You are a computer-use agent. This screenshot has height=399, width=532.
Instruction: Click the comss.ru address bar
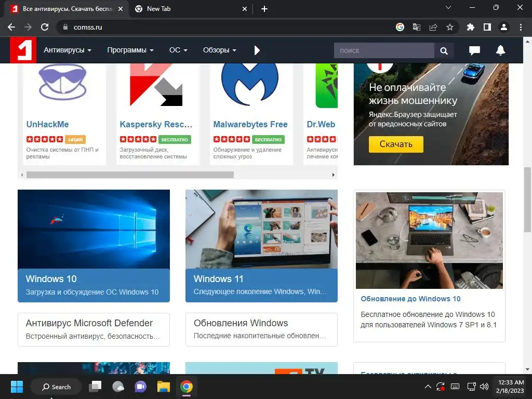pos(224,27)
